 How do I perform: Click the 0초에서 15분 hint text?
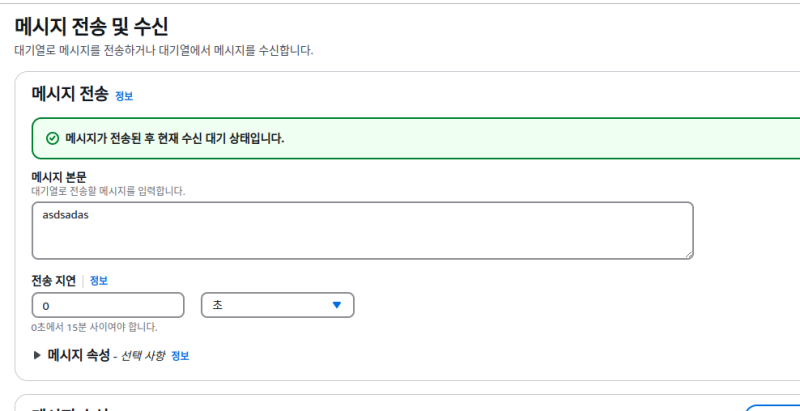pyautogui.click(x=94, y=327)
